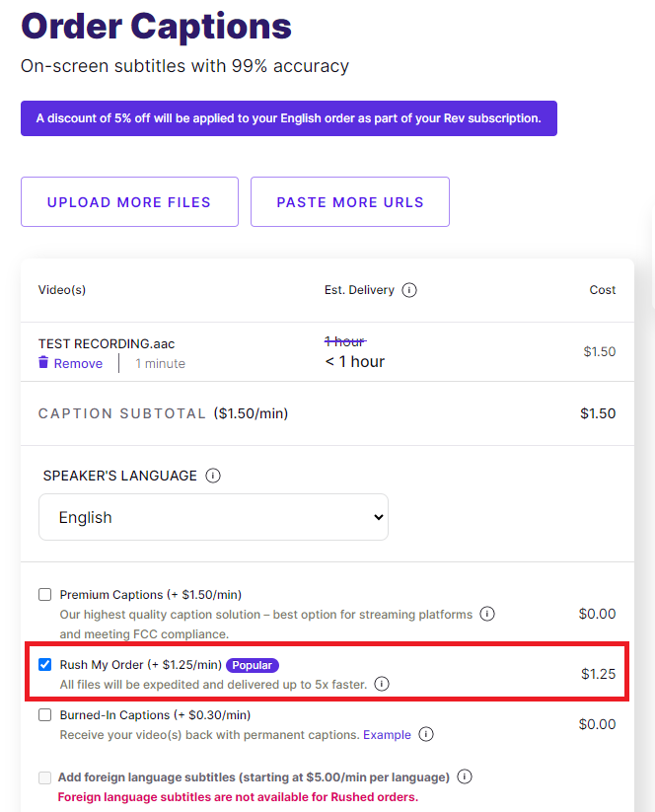Click the 5% discount subscription banner
This screenshot has width=655, height=812.
point(289,118)
